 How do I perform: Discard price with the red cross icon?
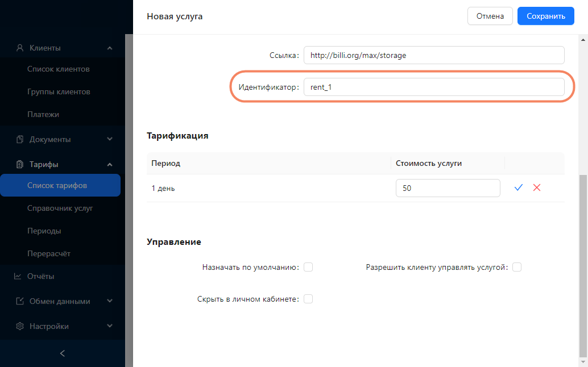[536, 187]
